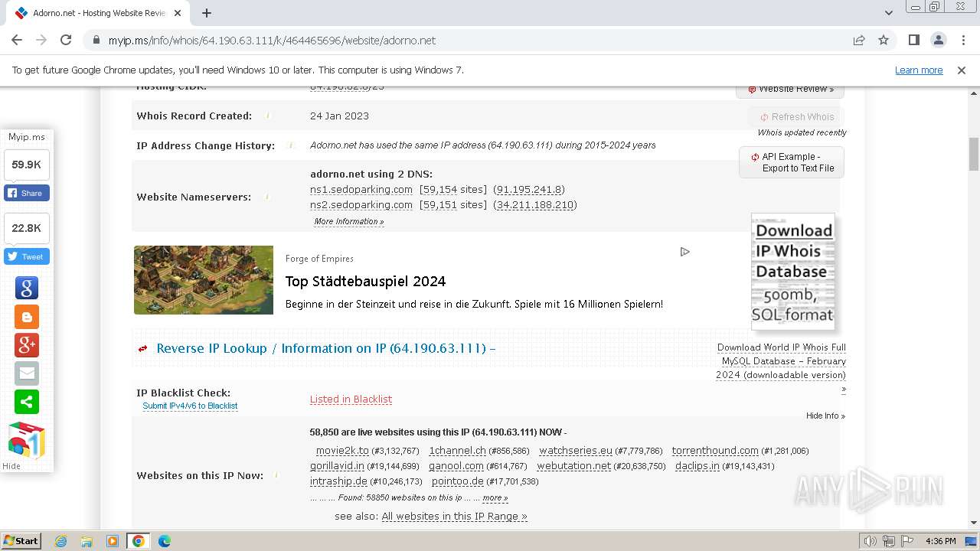Go back using the browser back arrow
The height and width of the screenshot is (551, 980).
click(x=17, y=40)
